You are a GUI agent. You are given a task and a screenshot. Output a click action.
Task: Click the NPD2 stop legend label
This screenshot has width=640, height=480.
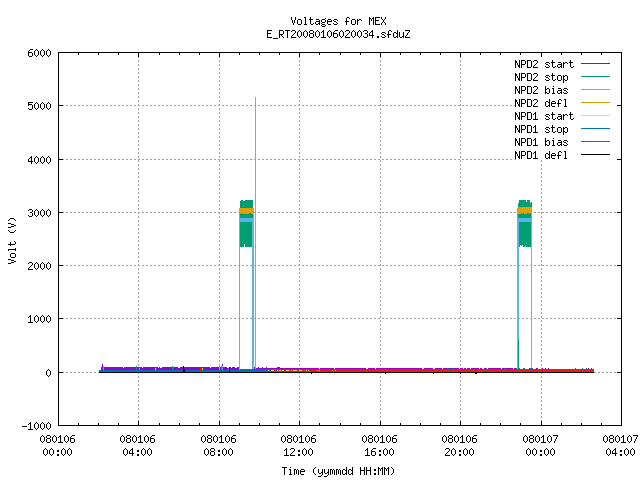tap(541, 77)
